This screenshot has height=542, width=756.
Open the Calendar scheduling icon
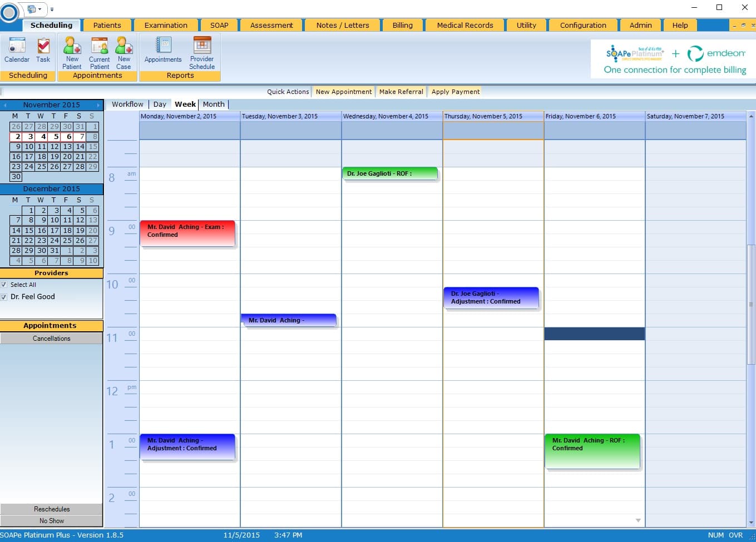[x=17, y=50]
